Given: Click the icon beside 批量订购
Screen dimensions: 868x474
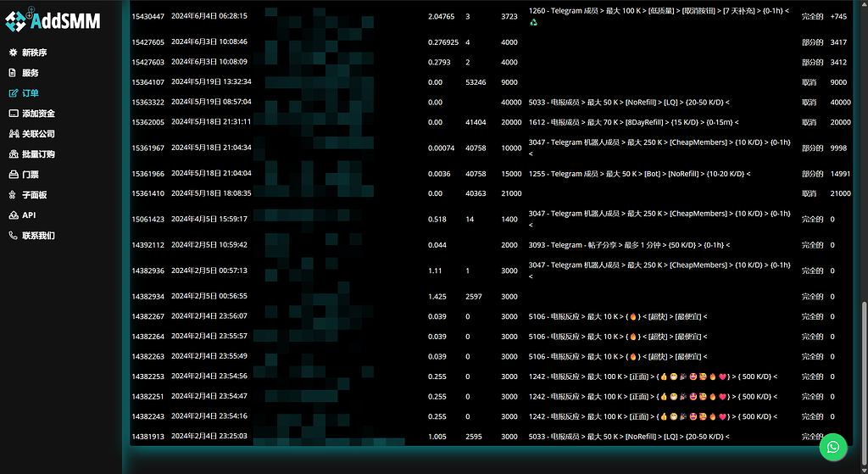Looking at the screenshot, I should tap(14, 154).
